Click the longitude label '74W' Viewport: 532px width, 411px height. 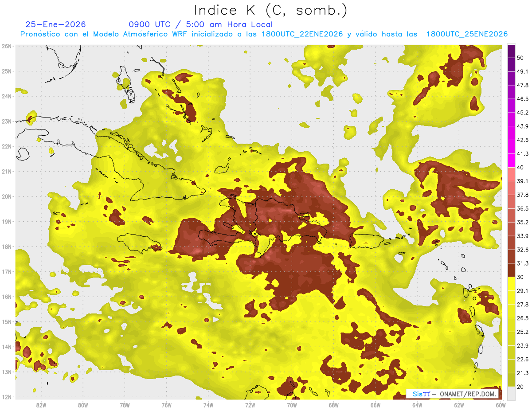208,405
